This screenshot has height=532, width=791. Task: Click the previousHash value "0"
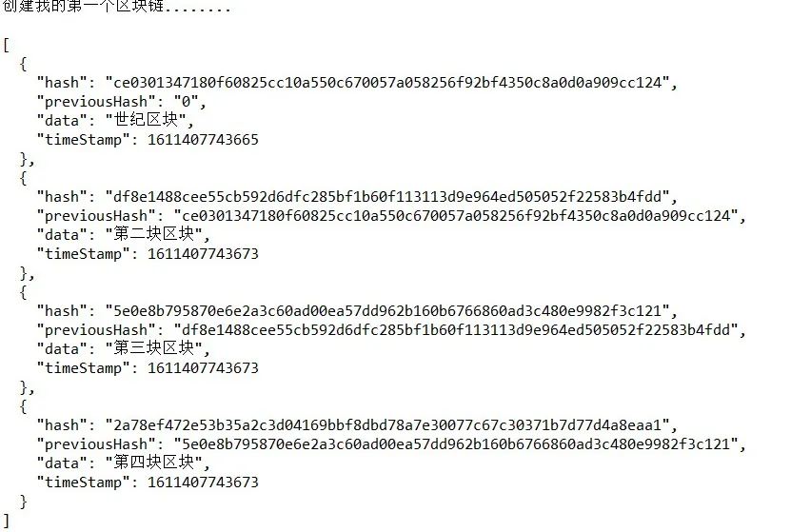pyautogui.click(x=186, y=102)
